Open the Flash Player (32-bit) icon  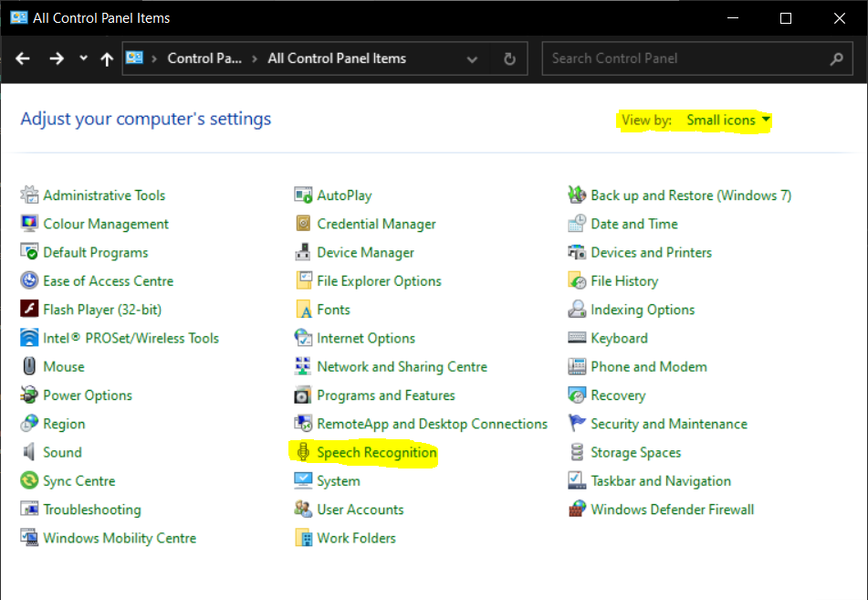pyautogui.click(x=29, y=310)
